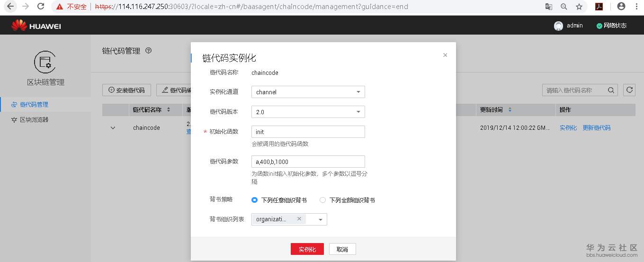644x262 pixels.
Task: Click the 操作 column header
Action: pos(565,110)
